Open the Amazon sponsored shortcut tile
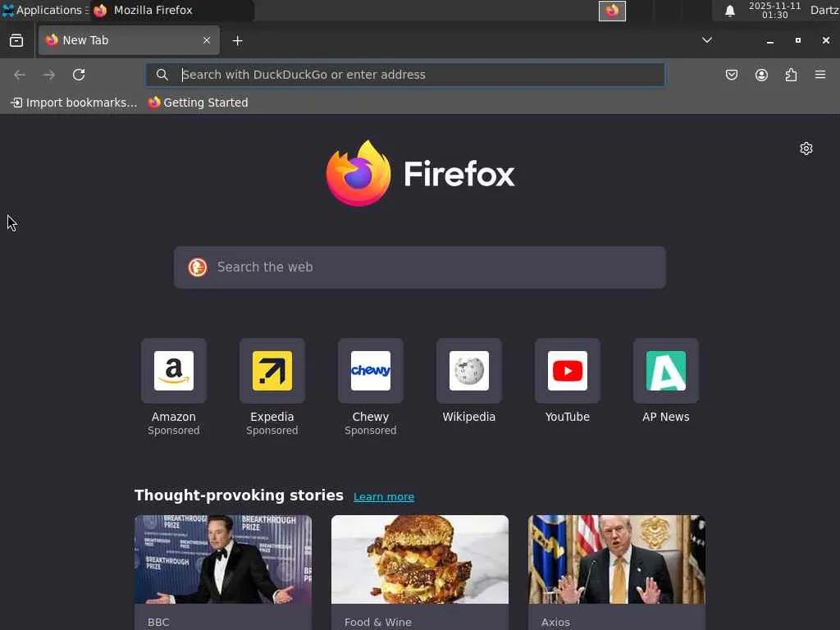Viewport: 840px width, 630px height. 174,371
